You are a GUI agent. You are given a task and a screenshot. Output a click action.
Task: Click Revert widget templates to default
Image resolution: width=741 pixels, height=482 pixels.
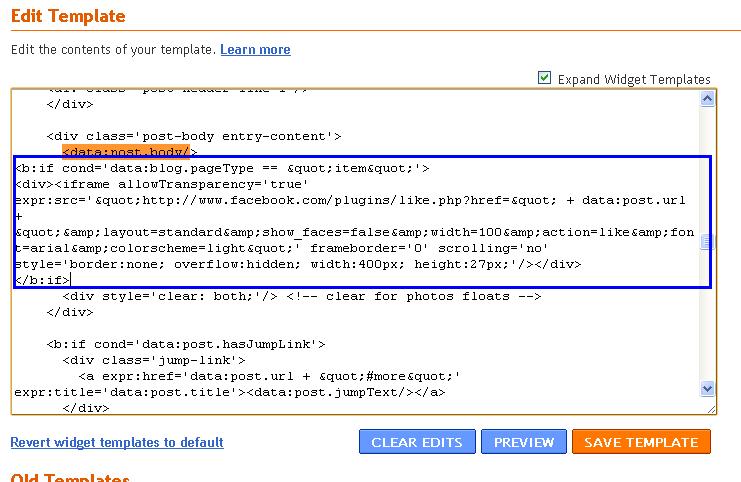[117, 442]
